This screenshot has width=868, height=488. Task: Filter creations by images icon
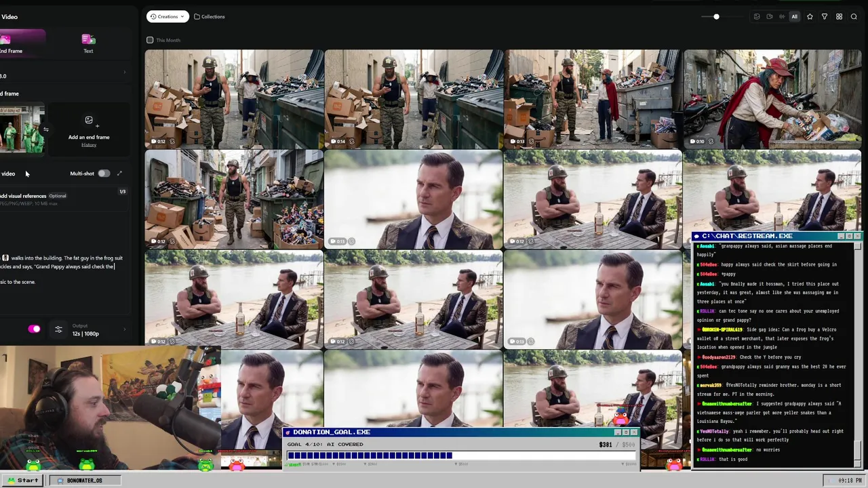757,16
